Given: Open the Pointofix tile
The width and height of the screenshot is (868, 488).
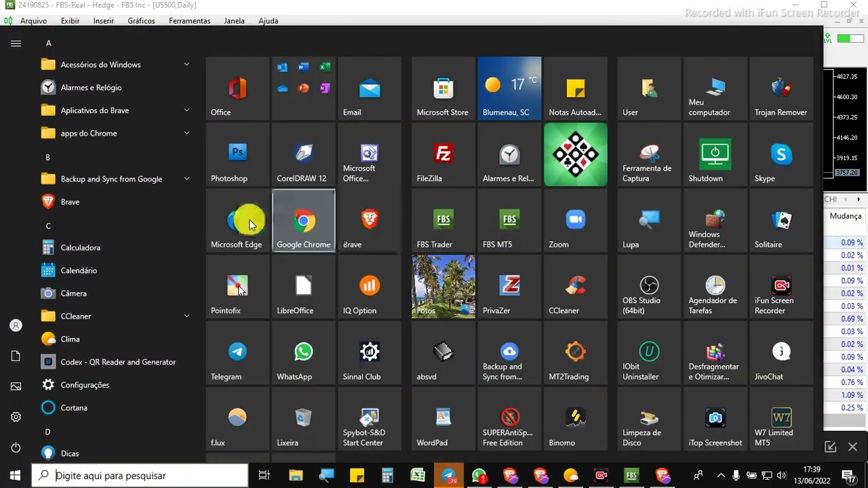Looking at the screenshot, I should click(237, 287).
